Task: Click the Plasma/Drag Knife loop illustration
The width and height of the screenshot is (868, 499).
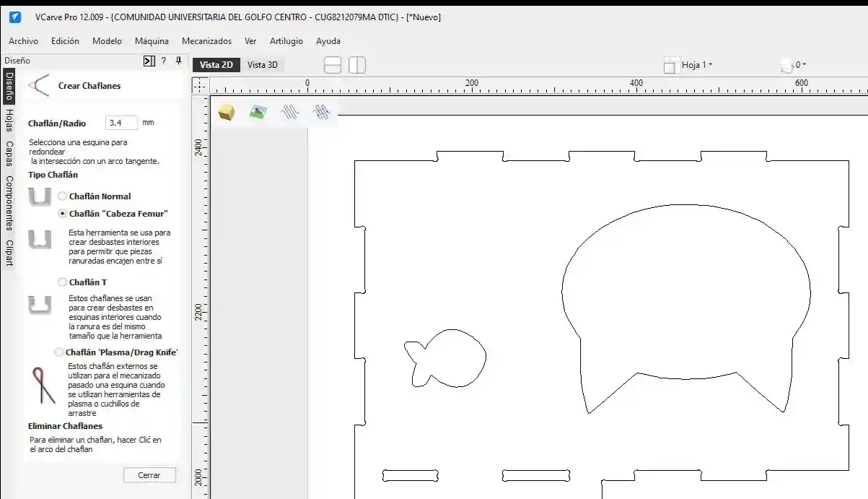Action: click(43, 385)
